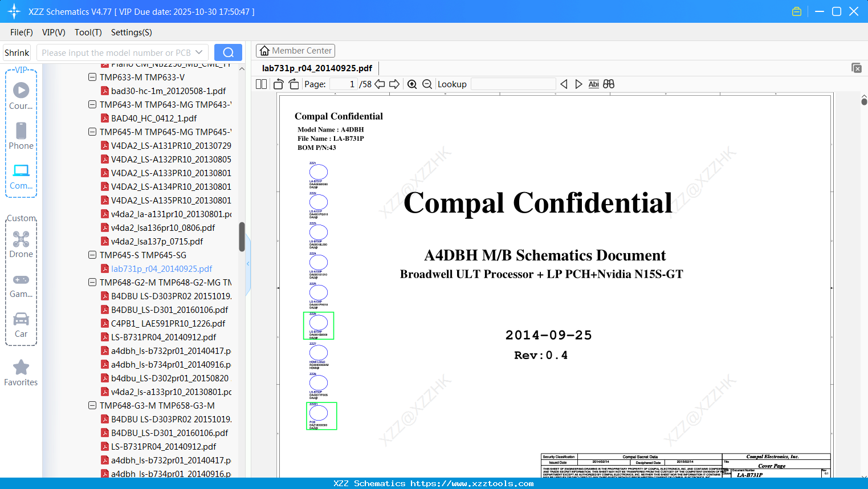
Task: Collapse the TMP645-M TMP645-MG folder
Action: click(92, 132)
